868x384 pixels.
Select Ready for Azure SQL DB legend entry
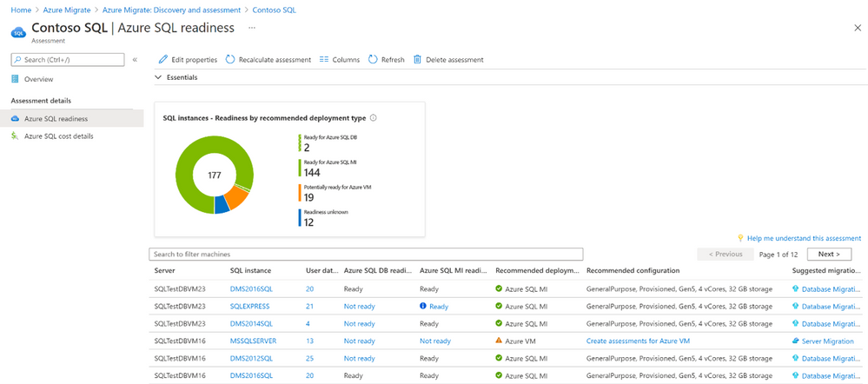pos(327,142)
